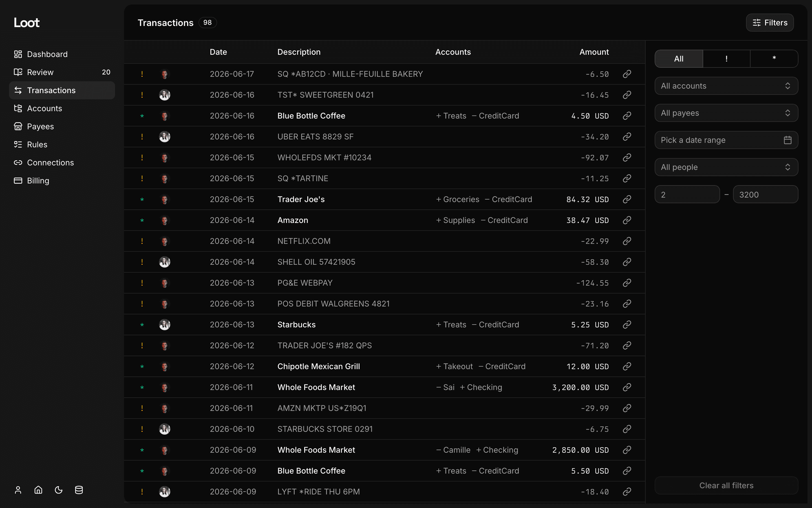Click the Billing card icon
Screen dimensions: 812x508
coord(18,181)
